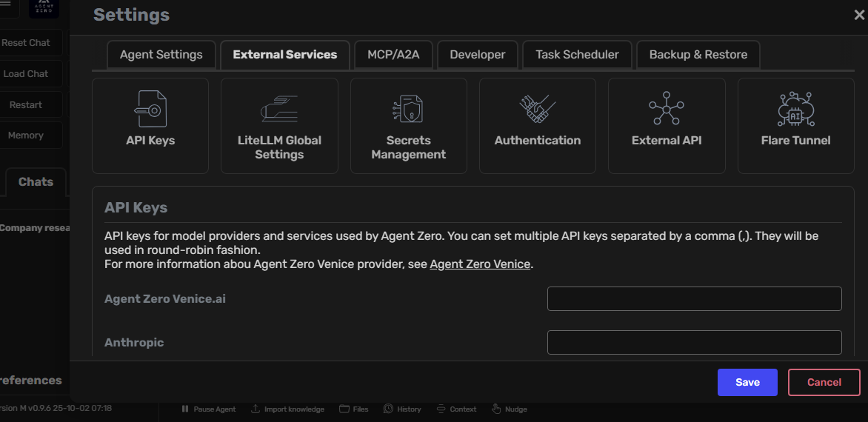
Task: Open the External API network icon
Action: click(x=667, y=109)
